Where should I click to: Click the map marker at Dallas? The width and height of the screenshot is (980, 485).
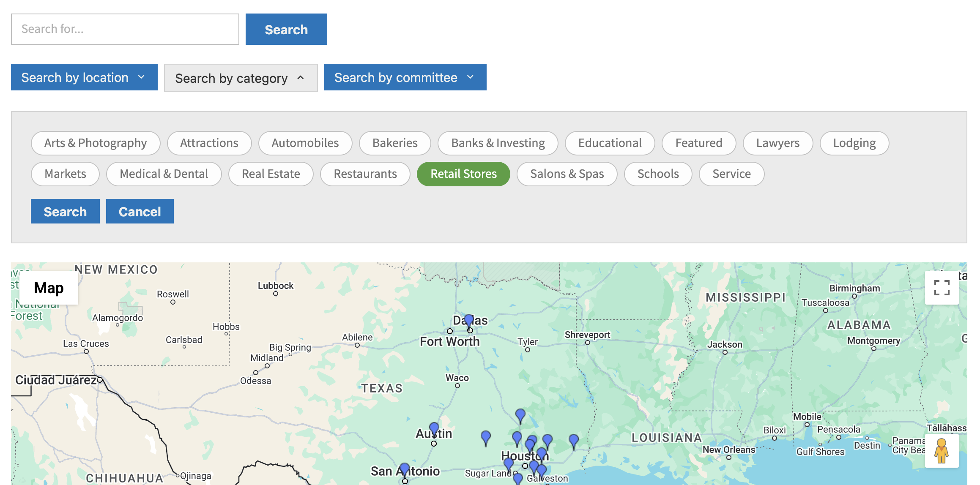[x=468, y=320]
